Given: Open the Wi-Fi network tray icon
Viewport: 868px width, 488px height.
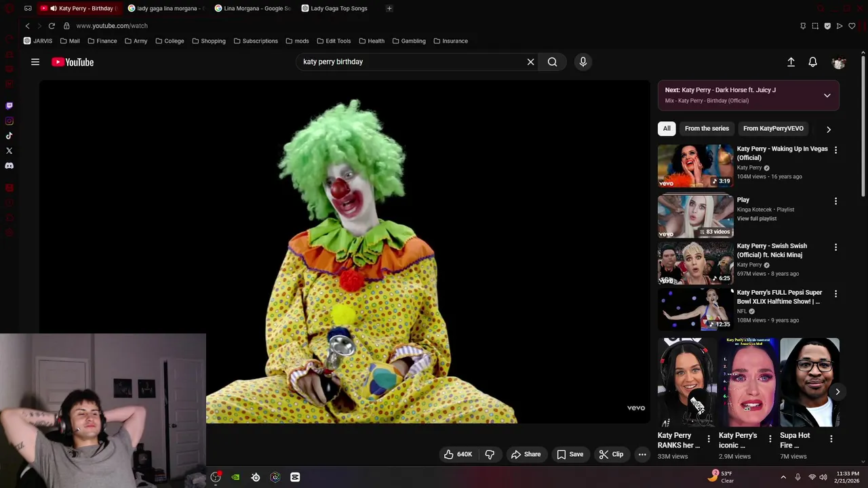Looking at the screenshot, I should click(x=812, y=477).
